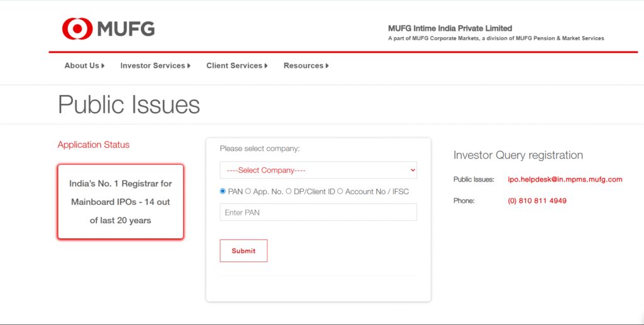644x325 pixels.
Task: Open the Resources menu
Action: 303,66
